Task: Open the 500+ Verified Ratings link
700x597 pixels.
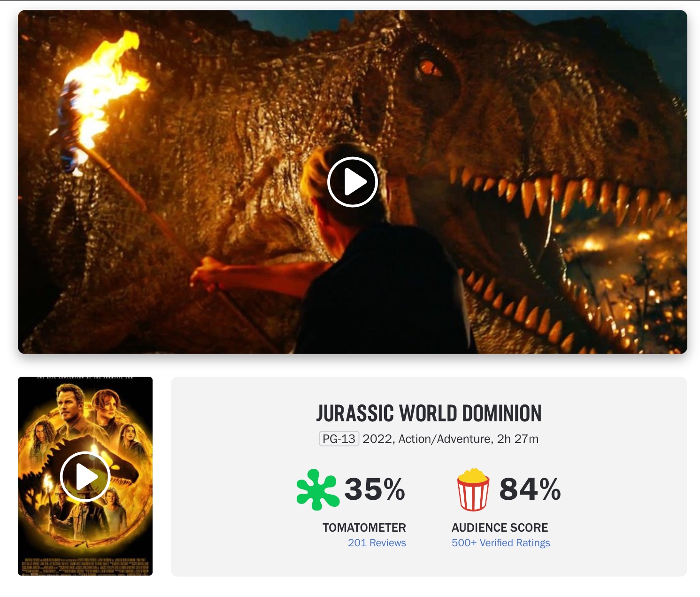Action: click(501, 543)
